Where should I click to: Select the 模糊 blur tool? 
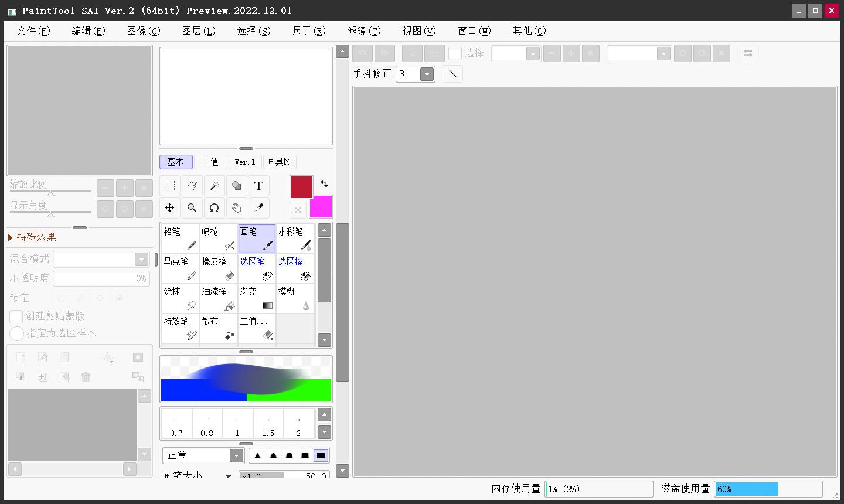295,299
